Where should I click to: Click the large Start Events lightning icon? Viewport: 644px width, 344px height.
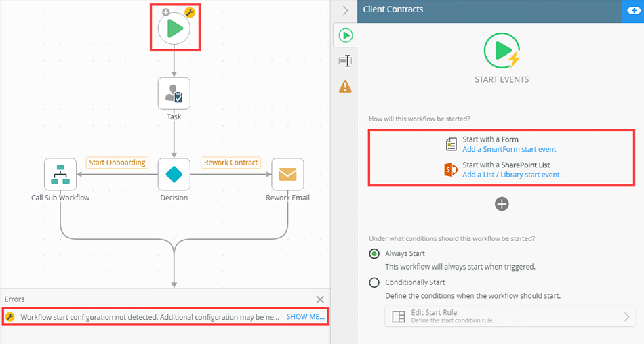click(502, 51)
